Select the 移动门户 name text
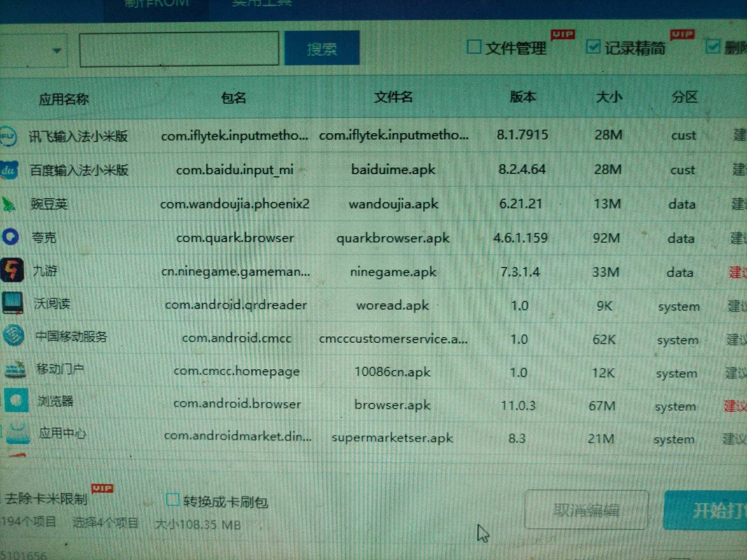 click(x=60, y=369)
